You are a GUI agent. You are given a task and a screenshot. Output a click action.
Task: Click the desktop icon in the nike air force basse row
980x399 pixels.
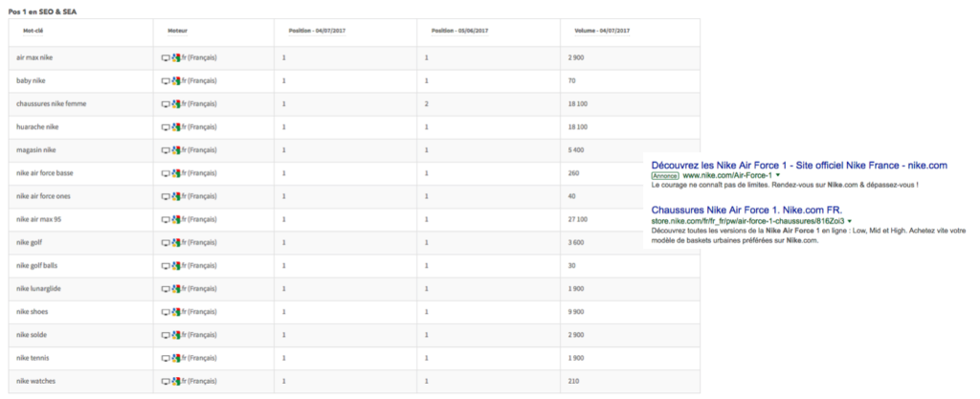166,173
